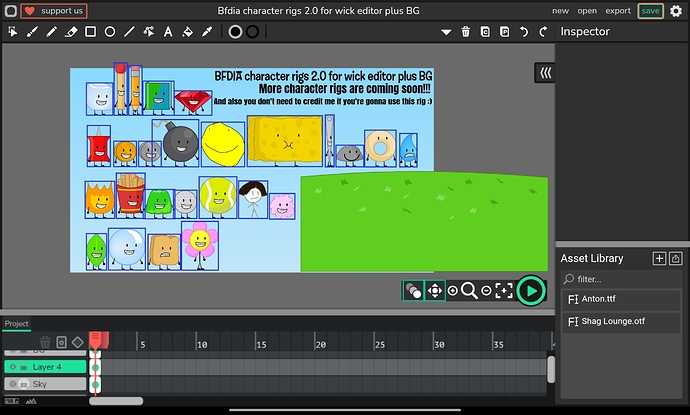This screenshot has width=690, height=415.
Task: Click frame 10 on timeline ruler
Action: coord(202,345)
